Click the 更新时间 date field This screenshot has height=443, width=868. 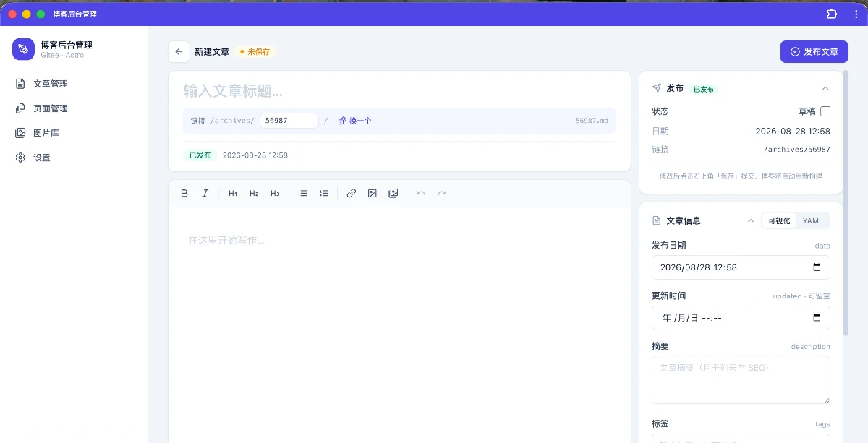[x=741, y=318]
